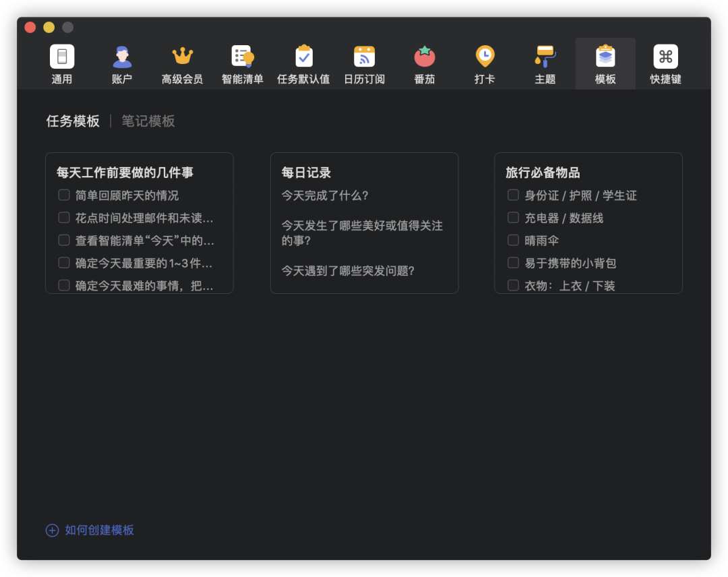Check 确定今天最难的事情 checkbox

64,285
